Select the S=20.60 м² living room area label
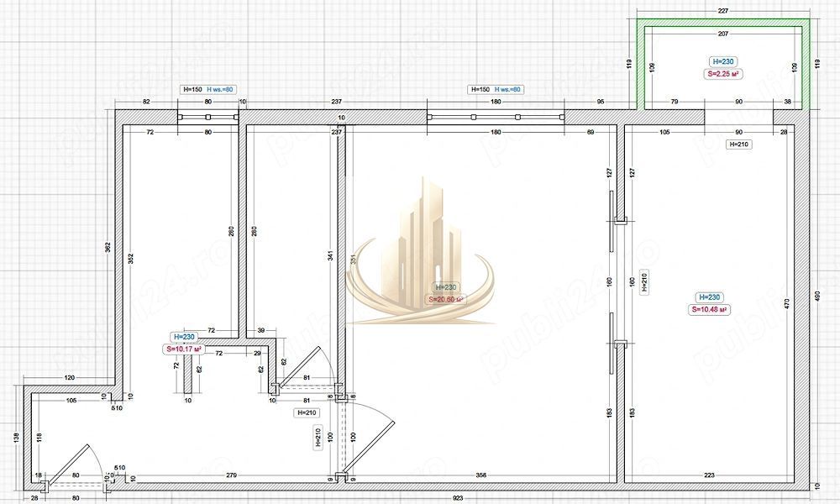The height and width of the screenshot is (504, 840). [x=445, y=299]
